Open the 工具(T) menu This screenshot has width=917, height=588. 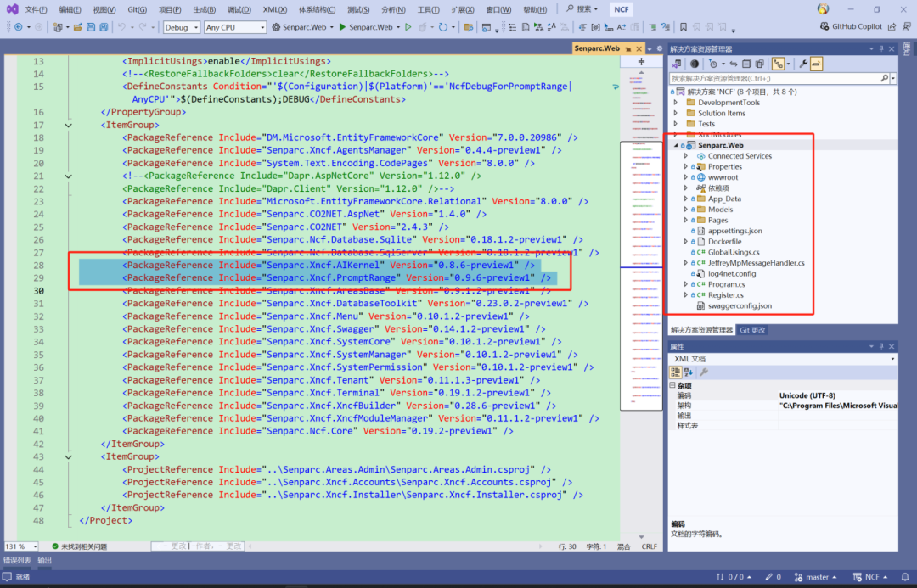(428, 9)
